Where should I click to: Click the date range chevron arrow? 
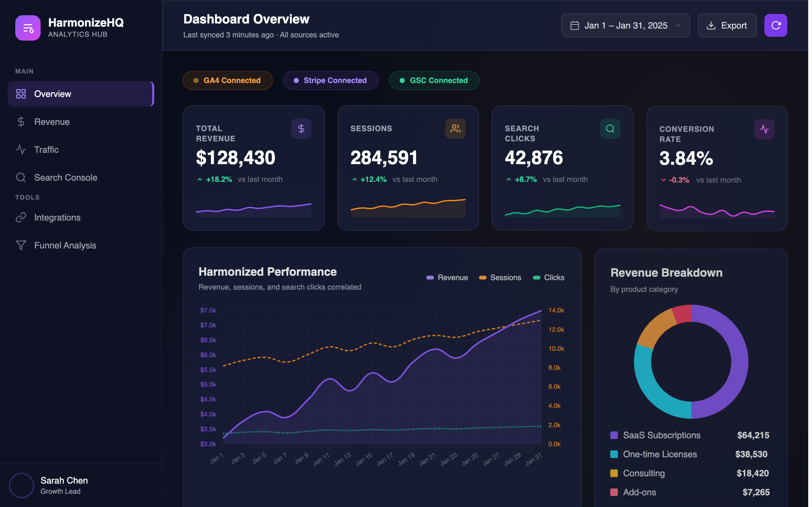coord(678,26)
